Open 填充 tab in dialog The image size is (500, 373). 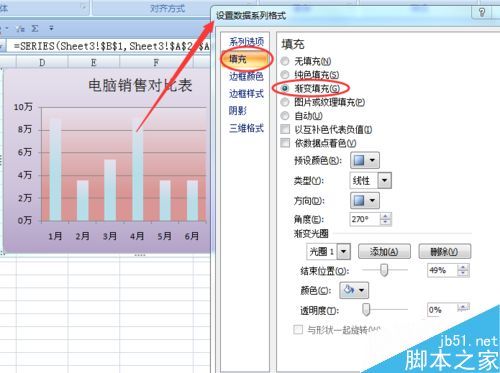246,59
